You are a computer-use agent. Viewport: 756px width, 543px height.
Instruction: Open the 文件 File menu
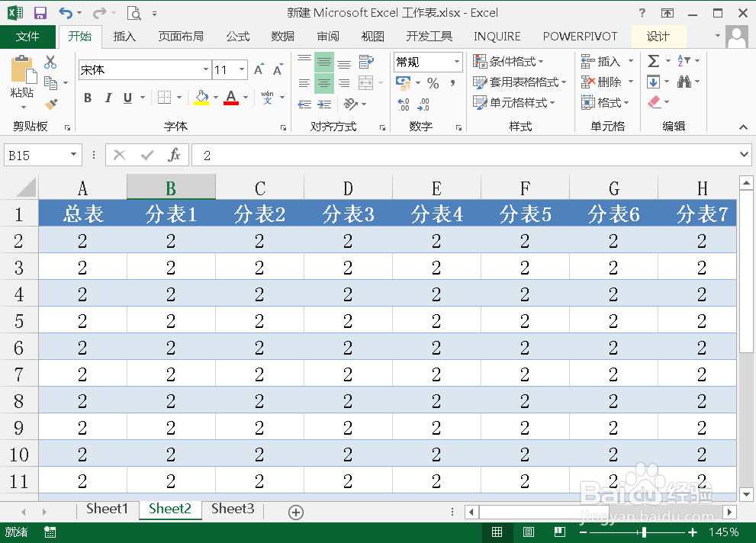[x=27, y=37]
